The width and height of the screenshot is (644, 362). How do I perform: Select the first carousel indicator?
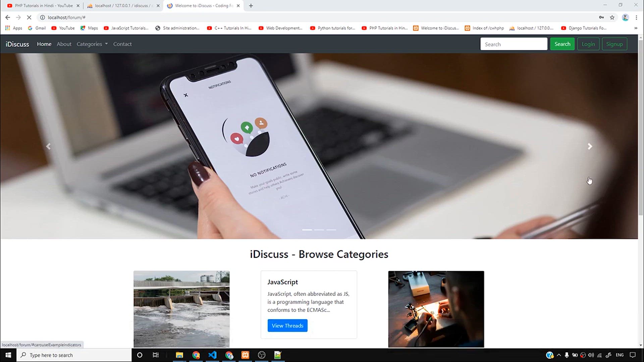[307, 230]
